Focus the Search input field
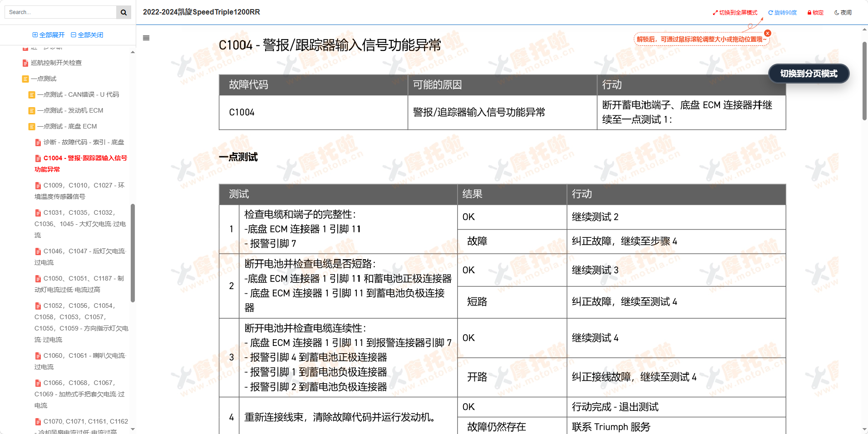868x434 pixels. click(x=61, y=12)
